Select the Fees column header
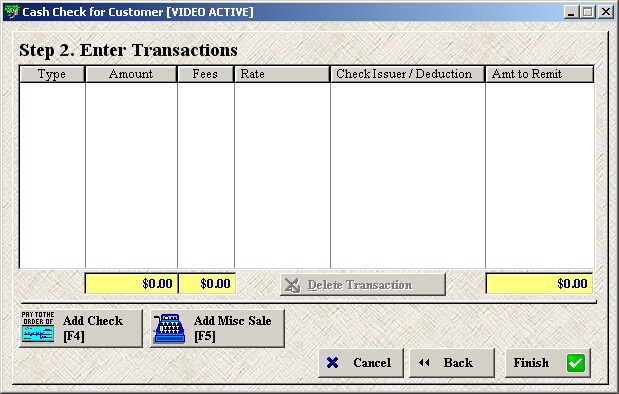Viewport: 619px width, 394px height. pyautogui.click(x=206, y=74)
